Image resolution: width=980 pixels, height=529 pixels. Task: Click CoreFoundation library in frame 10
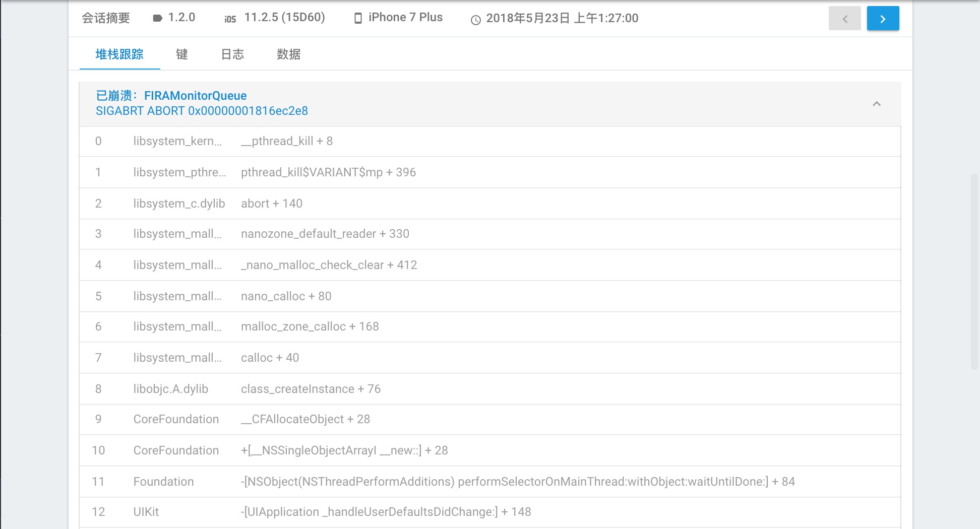[176, 450]
